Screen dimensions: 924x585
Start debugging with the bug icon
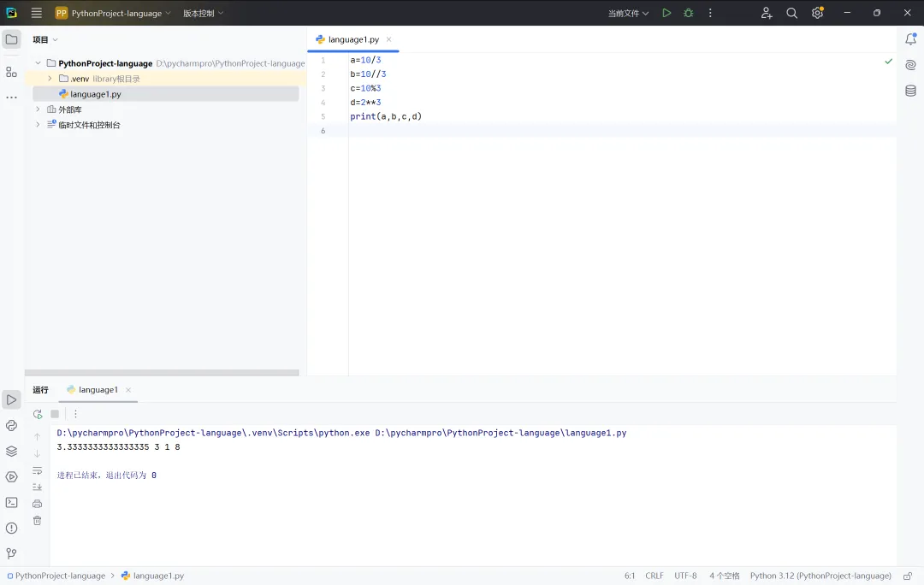coord(688,13)
